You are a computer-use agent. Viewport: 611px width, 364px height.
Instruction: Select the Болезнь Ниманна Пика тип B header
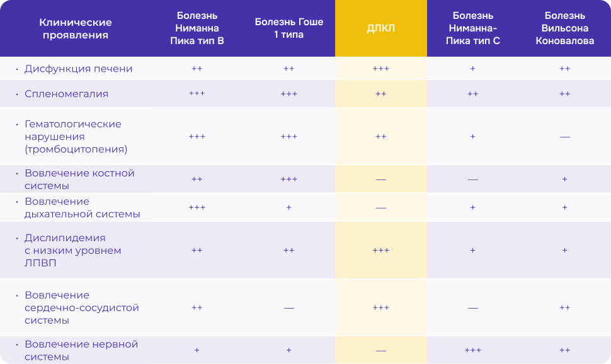pos(197,28)
